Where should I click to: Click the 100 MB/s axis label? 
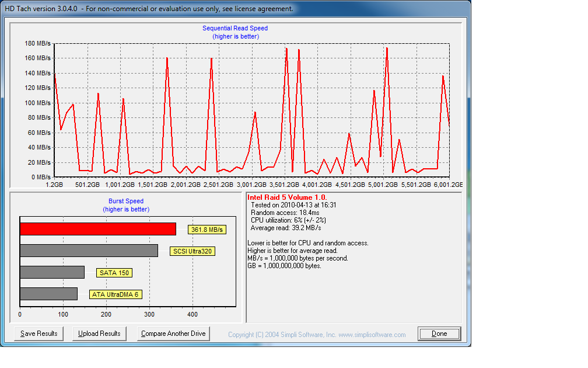click(x=37, y=103)
